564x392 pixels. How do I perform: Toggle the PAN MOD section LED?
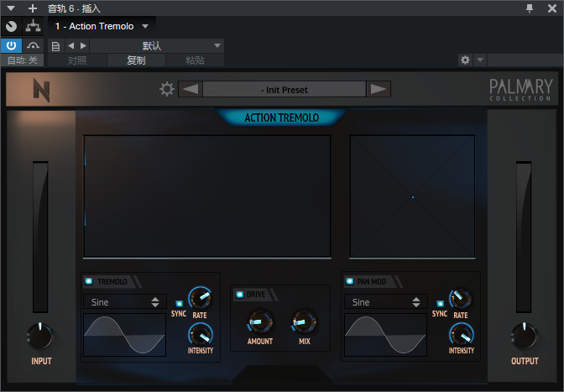pyautogui.click(x=350, y=281)
